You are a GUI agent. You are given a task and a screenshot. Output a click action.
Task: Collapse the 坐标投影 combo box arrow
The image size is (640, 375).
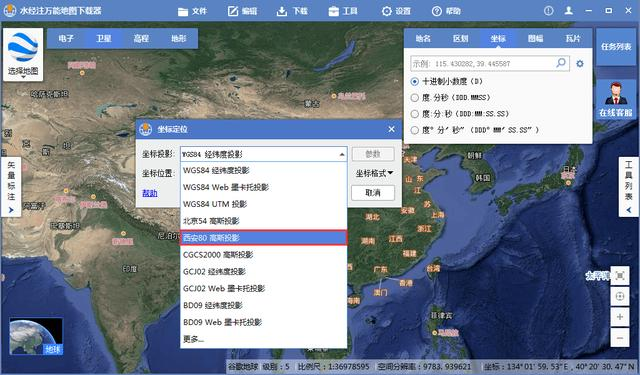[x=342, y=154]
